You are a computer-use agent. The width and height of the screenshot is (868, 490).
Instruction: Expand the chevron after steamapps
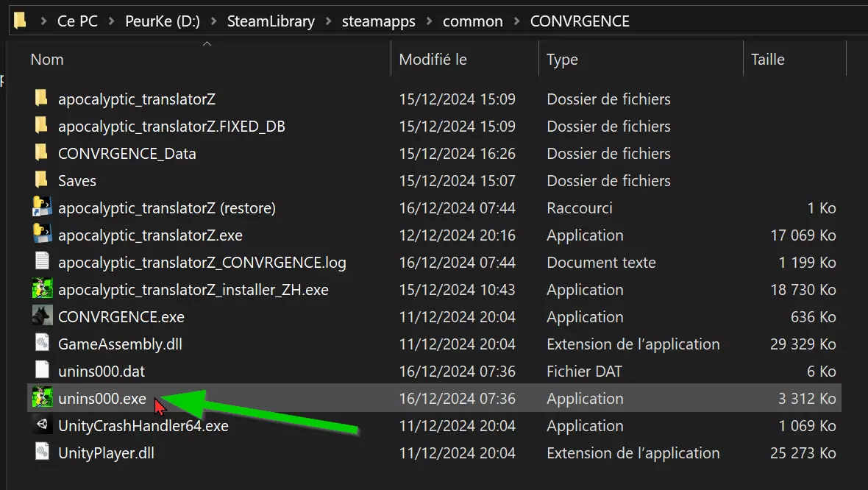[429, 21]
